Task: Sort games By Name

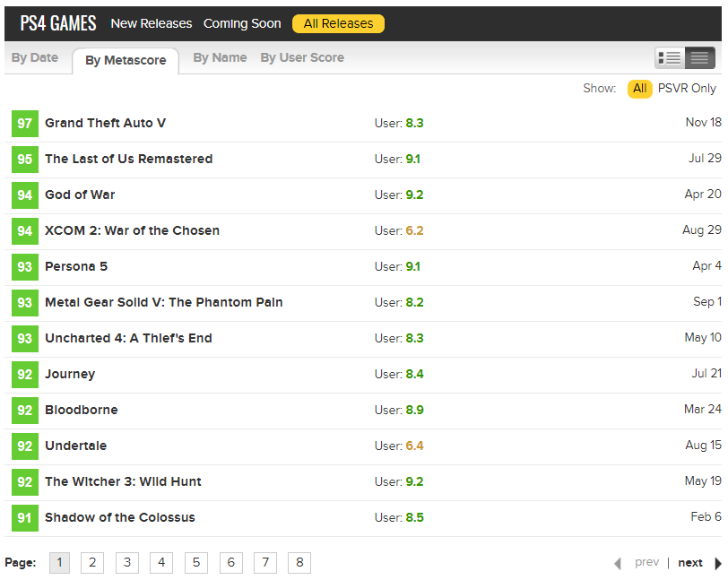Action: tap(220, 57)
